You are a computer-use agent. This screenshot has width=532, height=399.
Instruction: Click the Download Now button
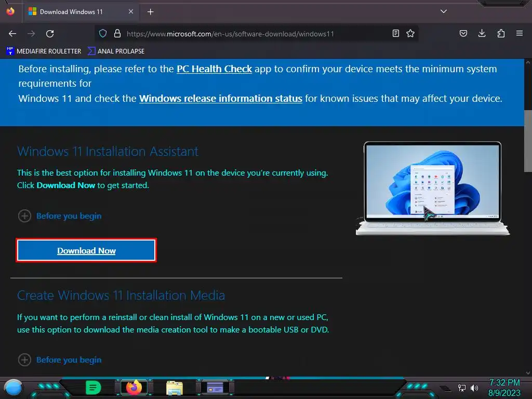86,250
